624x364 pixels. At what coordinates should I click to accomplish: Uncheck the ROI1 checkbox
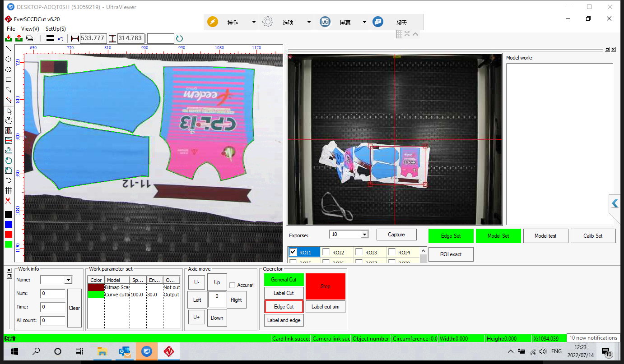pyautogui.click(x=293, y=253)
